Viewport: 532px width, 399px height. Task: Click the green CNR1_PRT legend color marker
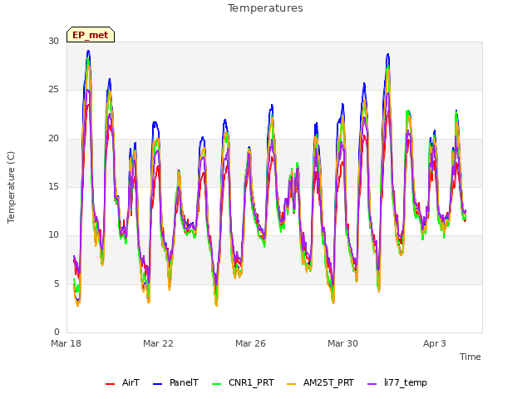tap(216, 384)
